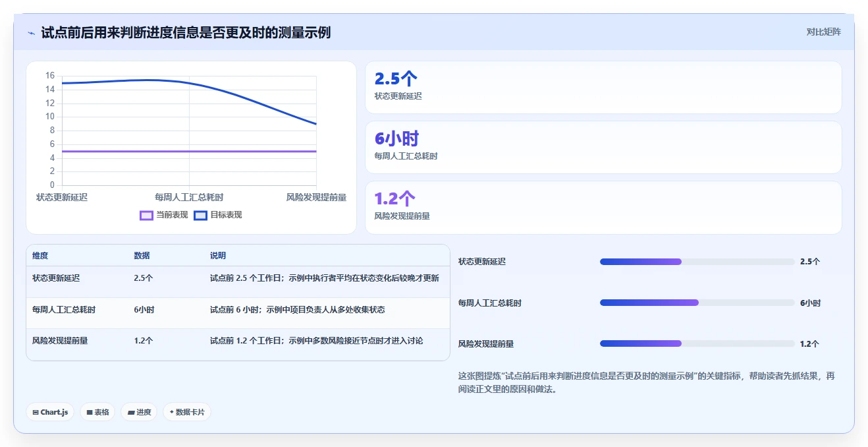Viewport: 868px width, 447px height.
Task: Click the summary paragraph below progress bars
Action: click(x=647, y=382)
